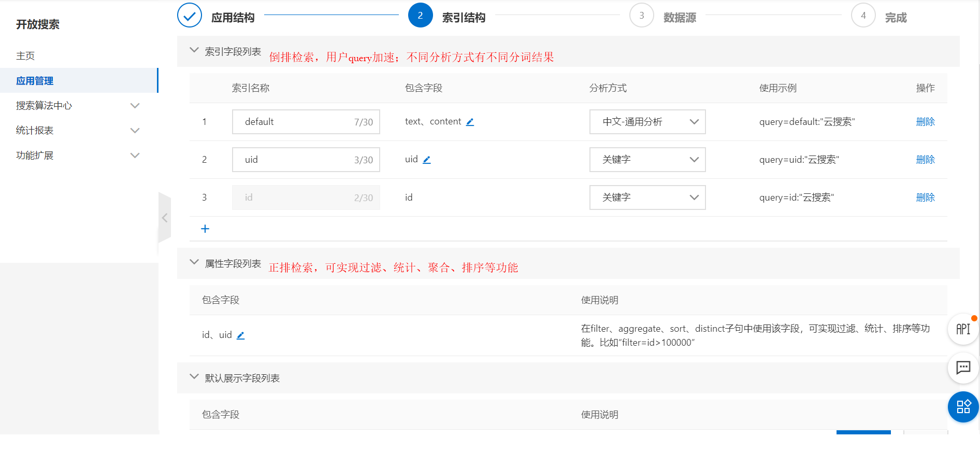Click the default index name field
Screen dimensions: 980x452
tap(306, 122)
